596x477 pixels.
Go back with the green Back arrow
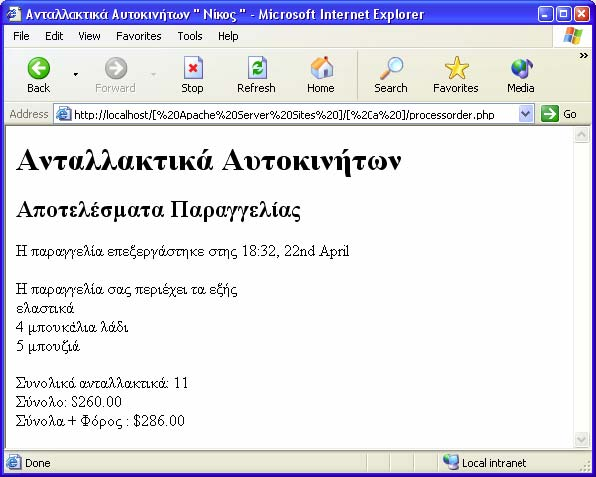click(38, 68)
